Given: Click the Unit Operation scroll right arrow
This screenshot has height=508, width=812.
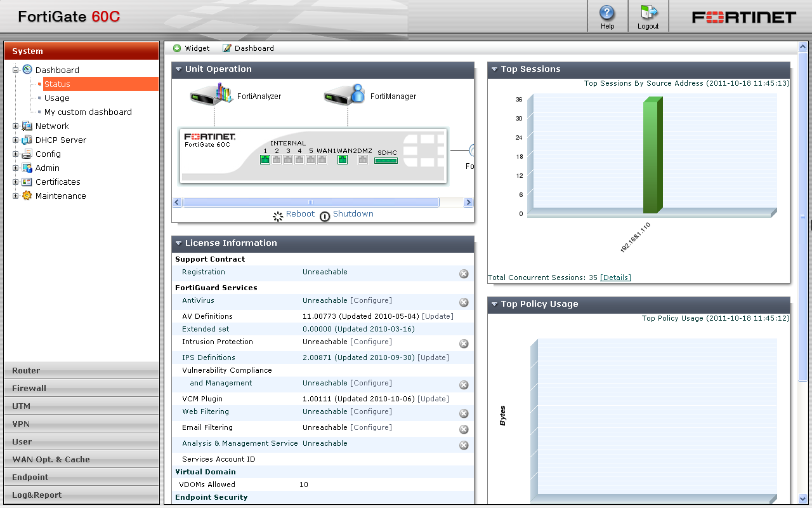Looking at the screenshot, I should click(468, 203).
